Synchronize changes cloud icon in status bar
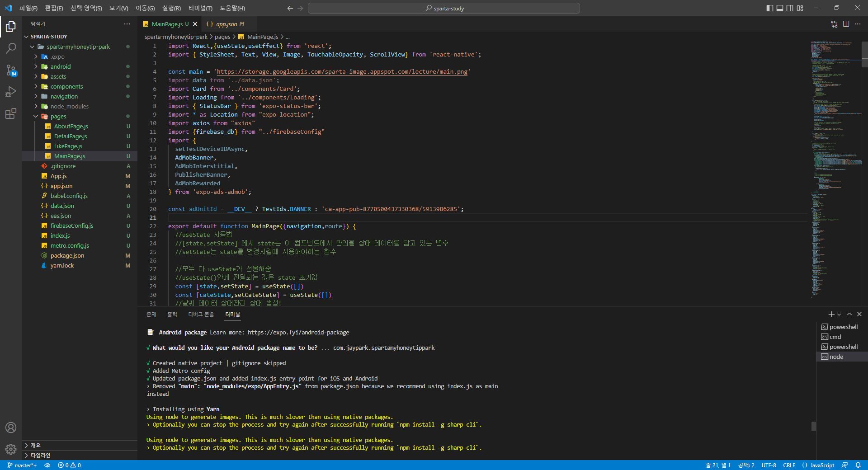 [47, 465]
